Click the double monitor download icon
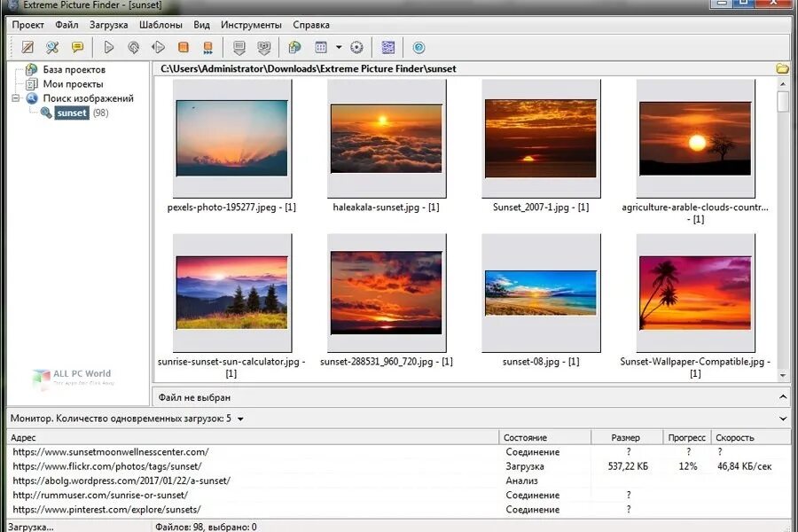 (263, 48)
